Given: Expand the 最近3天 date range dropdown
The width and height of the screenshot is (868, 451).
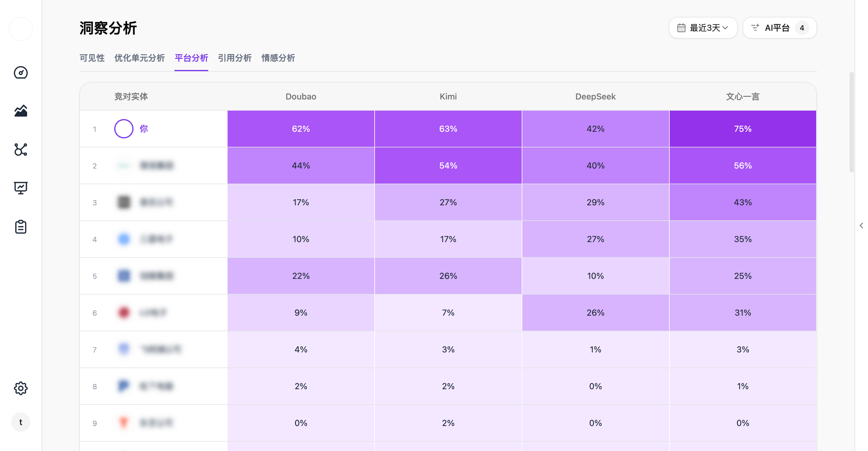Looking at the screenshot, I should coord(703,28).
